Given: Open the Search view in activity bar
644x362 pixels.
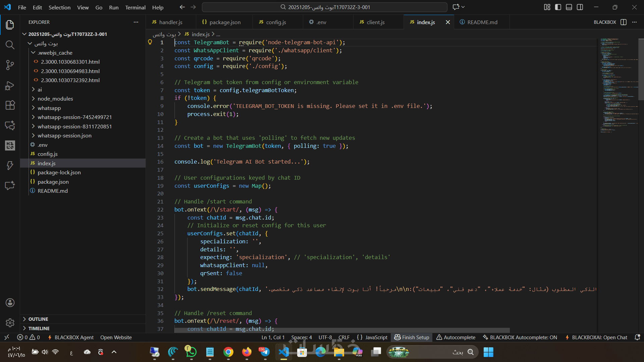Looking at the screenshot, I should coord(10,45).
